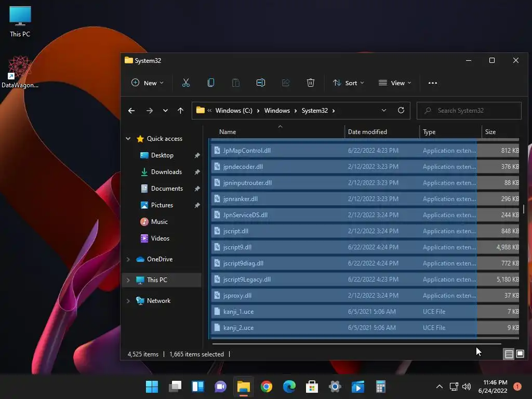Screen dimensions: 532x399
Task: Launch Microsoft Edge from taskbar
Action: point(289,387)
